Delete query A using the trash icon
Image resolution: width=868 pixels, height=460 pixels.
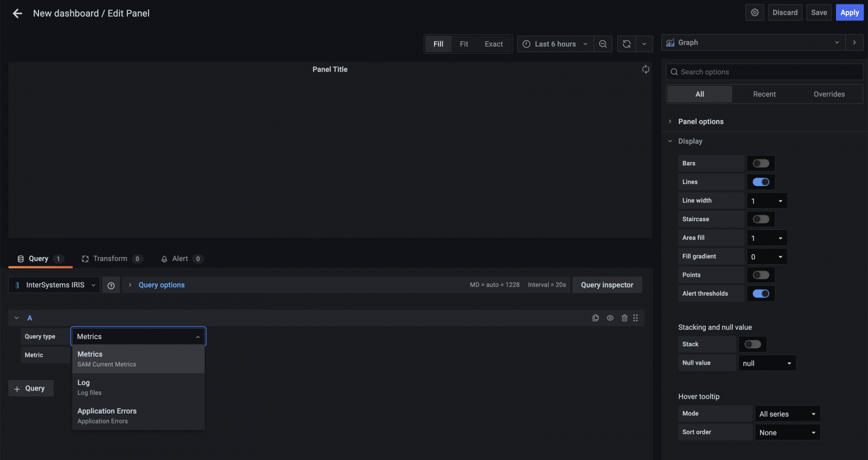(x=624, y=318)
